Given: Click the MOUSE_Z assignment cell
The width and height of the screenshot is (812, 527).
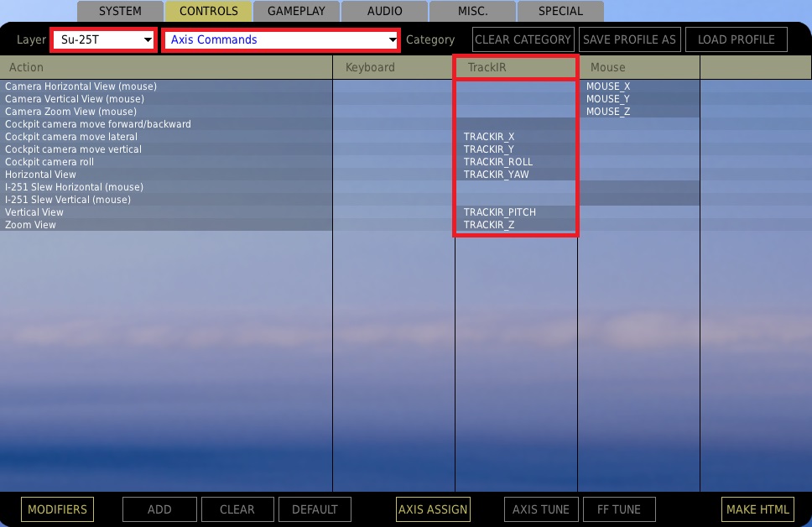Looking at the screenshot, I should [639, 112].
